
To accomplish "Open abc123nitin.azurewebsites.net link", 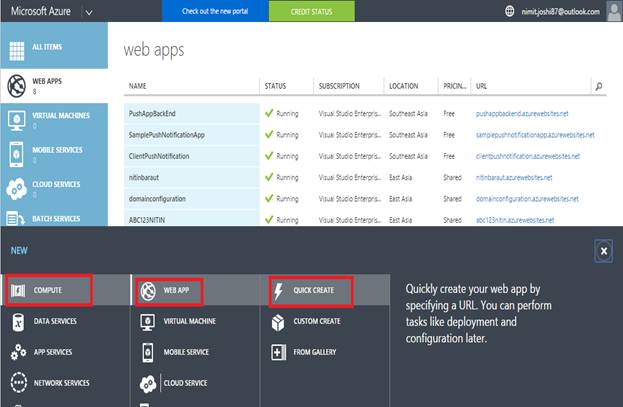I will coord(515,220).
